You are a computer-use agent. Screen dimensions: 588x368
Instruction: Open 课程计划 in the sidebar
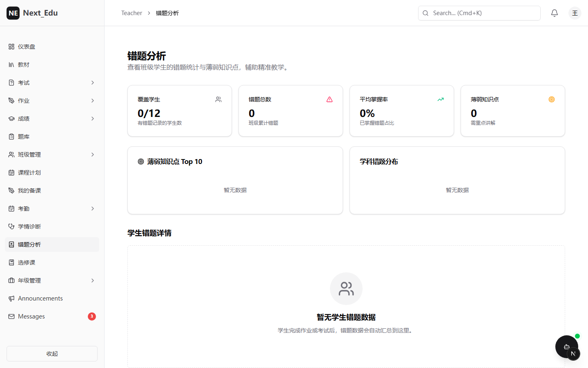click(52, 173)
